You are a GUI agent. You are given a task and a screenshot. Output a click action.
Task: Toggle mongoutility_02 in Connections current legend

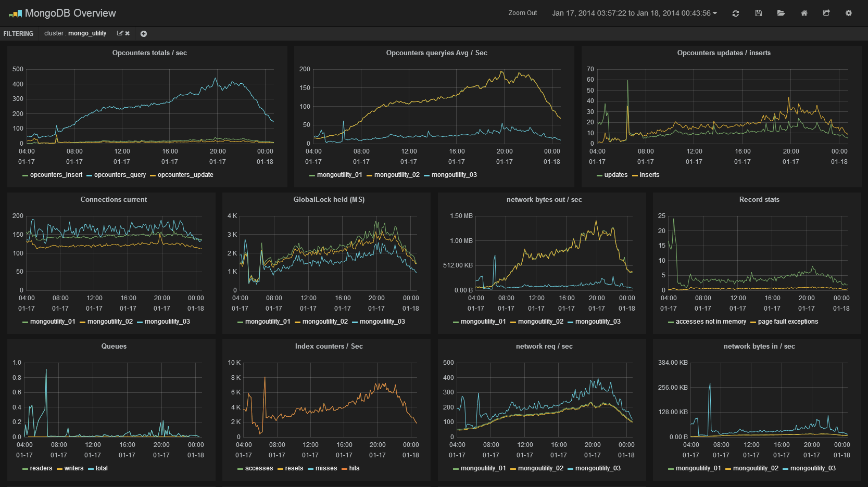pos(110,322)
